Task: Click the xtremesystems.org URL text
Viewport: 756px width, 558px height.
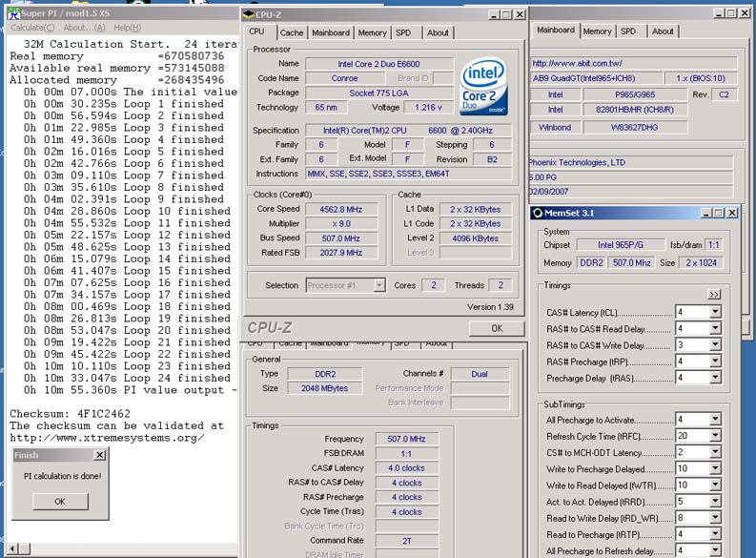Action: tap(107, 438)
